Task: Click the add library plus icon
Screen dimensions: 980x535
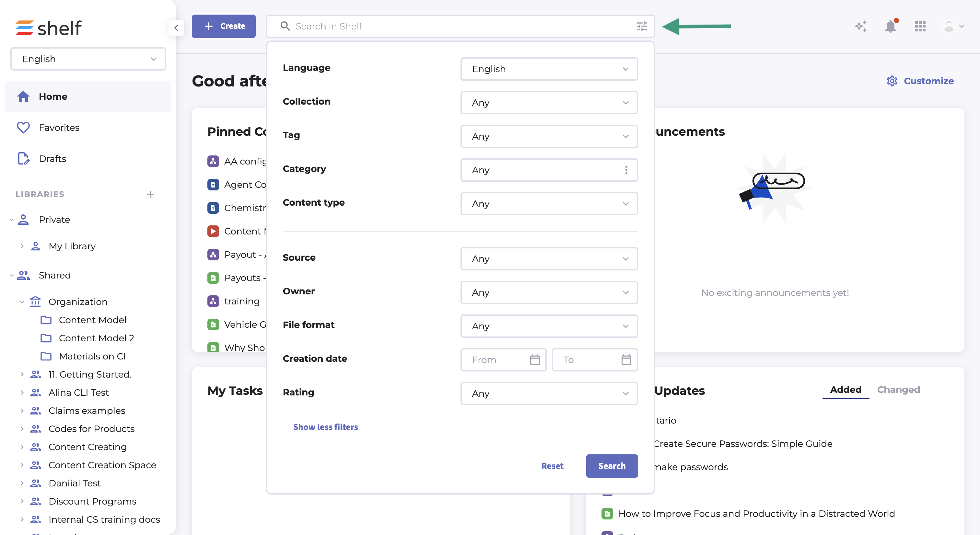Action: tap(150, 194)
